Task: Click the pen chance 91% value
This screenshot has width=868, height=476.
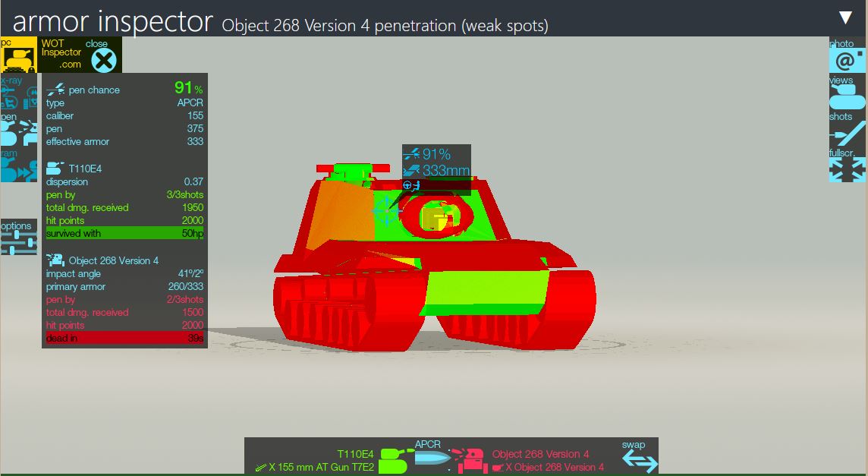Action: pyautogui.click(x=188, y=87)
